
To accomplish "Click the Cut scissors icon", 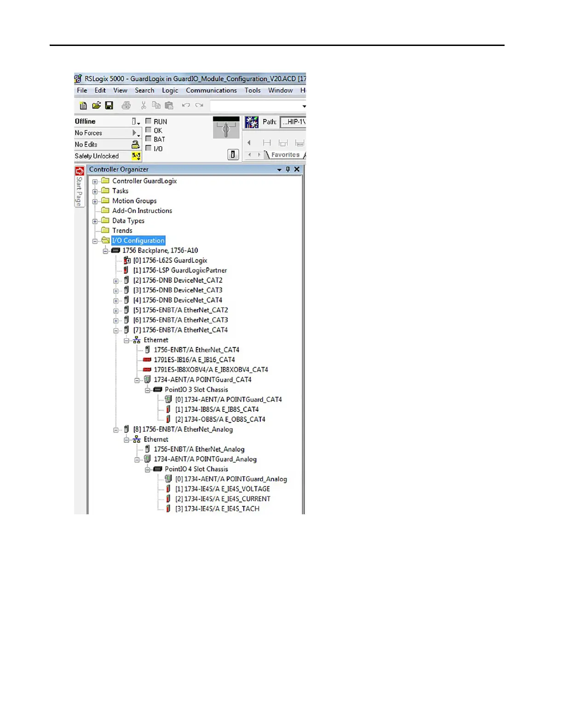I will click(144, 106).
